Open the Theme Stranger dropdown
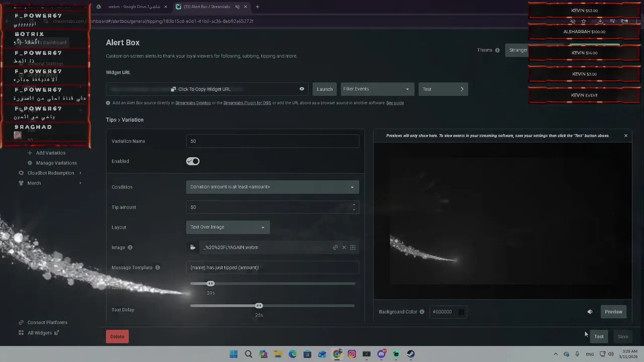This screenshot has width=644, height=362. point(517,50)
